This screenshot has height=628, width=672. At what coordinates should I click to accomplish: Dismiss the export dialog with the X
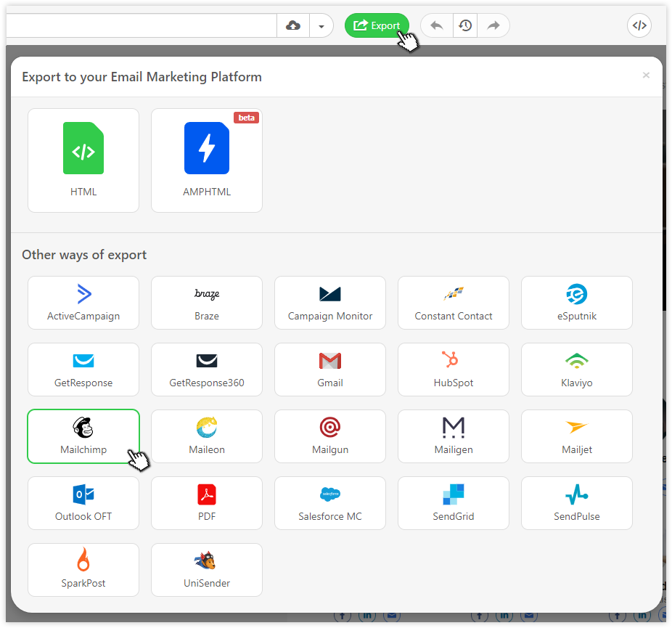tap(646, 75)
